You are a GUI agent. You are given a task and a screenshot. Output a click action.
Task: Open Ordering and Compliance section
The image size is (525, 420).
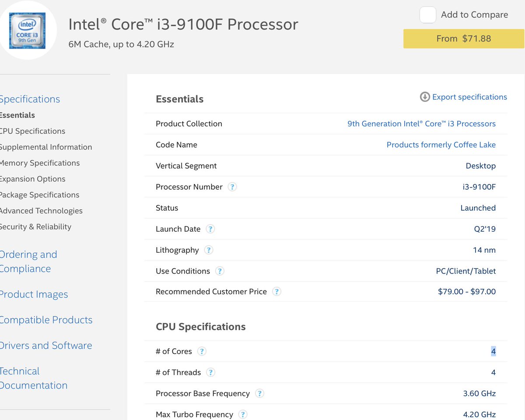coord(28,261)
